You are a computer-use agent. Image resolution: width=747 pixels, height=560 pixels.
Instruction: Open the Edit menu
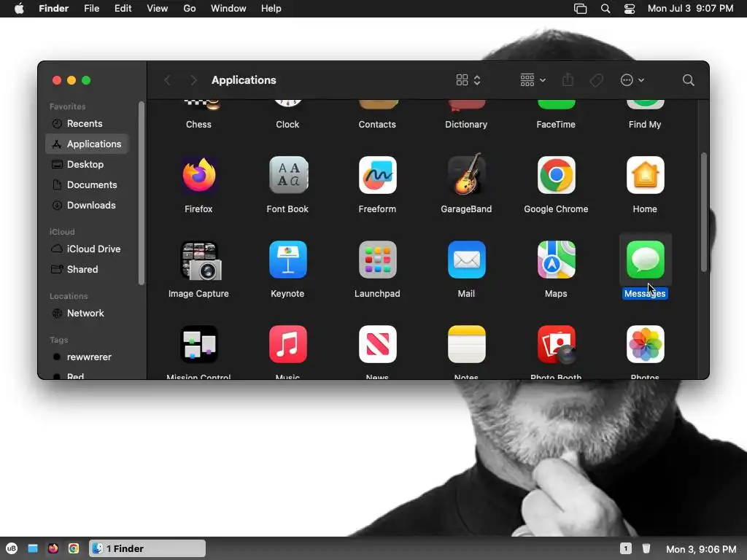coord(123,9)
